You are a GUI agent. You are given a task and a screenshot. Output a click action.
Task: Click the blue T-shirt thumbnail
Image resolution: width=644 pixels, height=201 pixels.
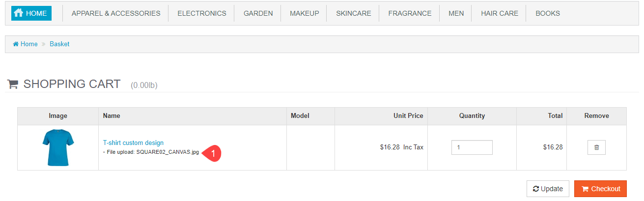click(58, 147)
